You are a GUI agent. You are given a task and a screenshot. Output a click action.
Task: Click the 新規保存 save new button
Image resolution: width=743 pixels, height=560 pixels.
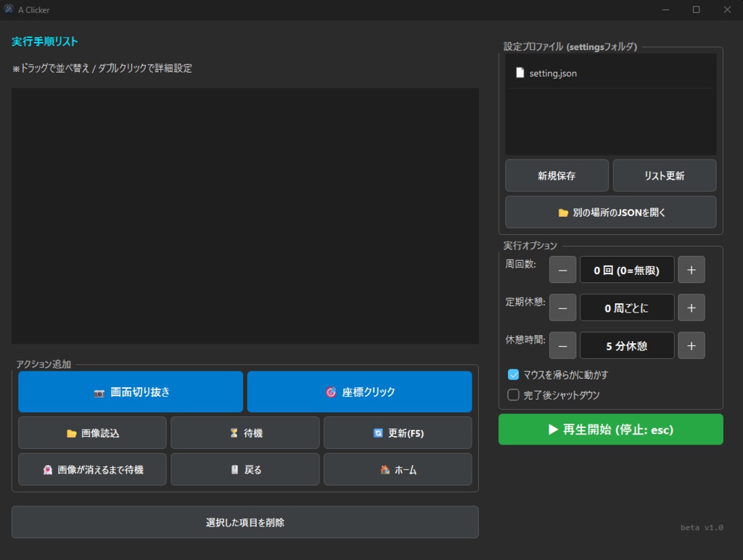pos(557,175)
